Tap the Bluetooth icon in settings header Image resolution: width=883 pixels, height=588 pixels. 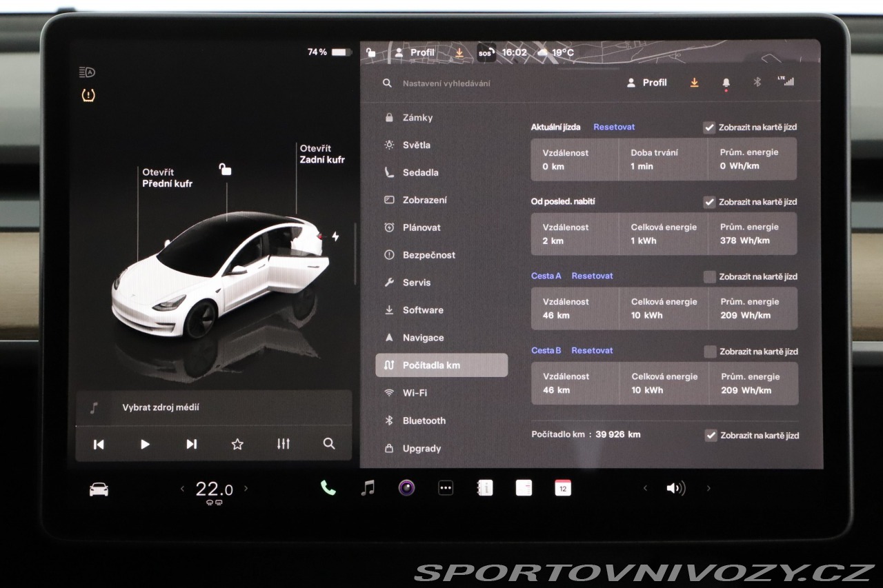pos(757,82)
